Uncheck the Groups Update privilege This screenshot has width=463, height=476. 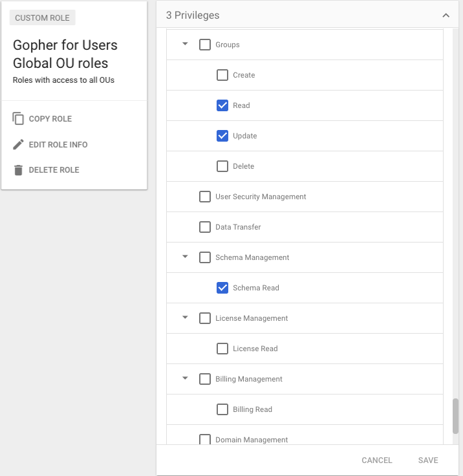pos(222,136)
